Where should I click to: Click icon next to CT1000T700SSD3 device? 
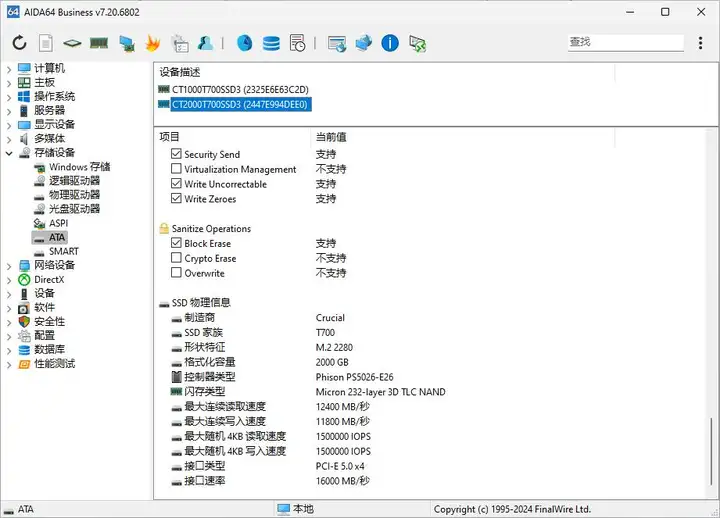(163, 89)
